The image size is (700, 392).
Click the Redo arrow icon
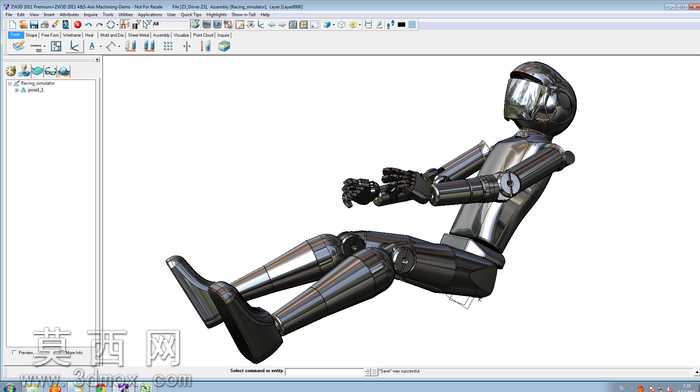tap(99, 25)
